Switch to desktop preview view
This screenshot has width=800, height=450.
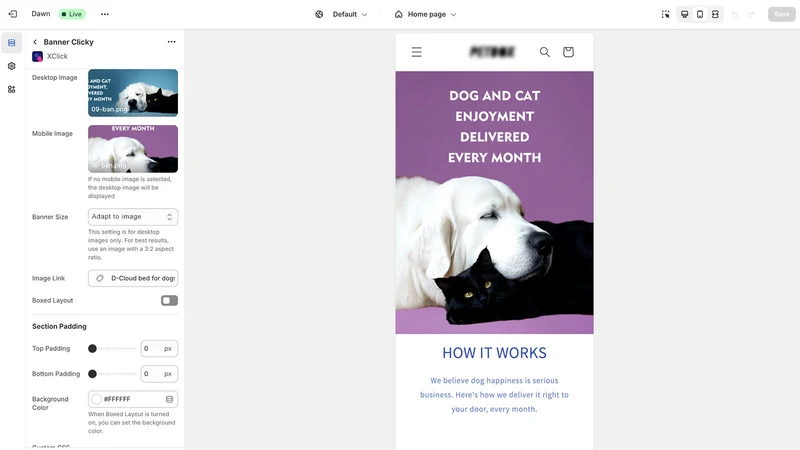685,14
